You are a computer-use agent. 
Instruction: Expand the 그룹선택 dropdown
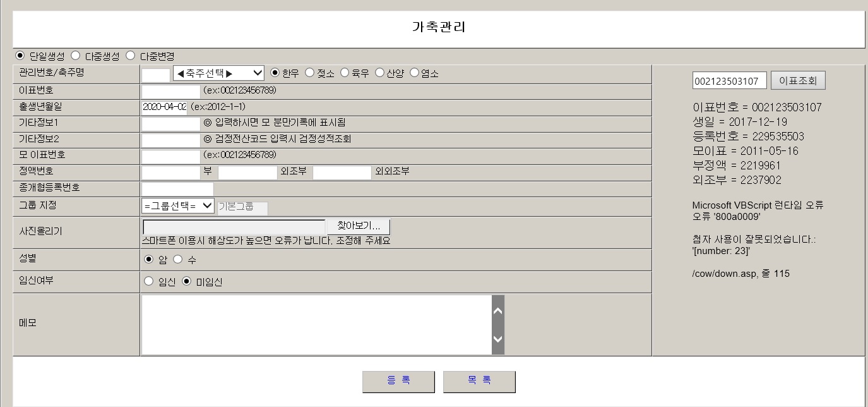pos(178,206)
